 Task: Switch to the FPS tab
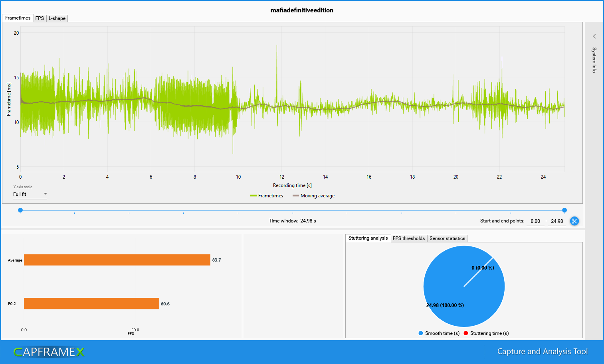pos(40,18)
